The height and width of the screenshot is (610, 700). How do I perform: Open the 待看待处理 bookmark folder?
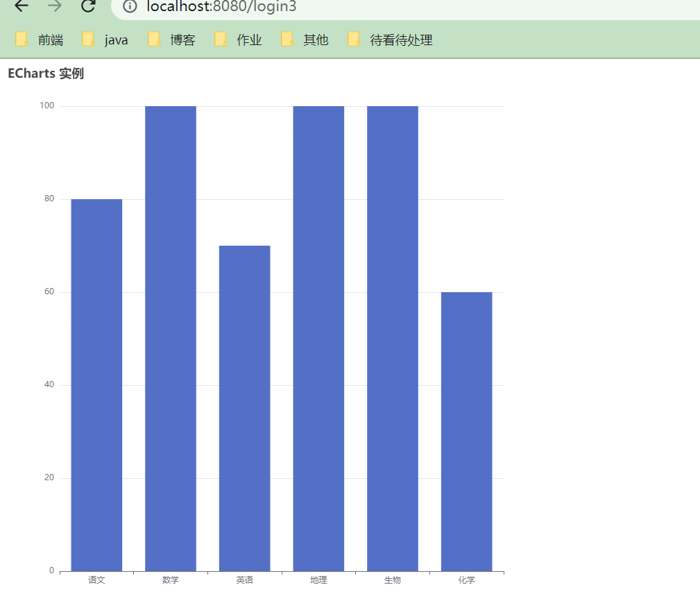click(x=390, y=40)
